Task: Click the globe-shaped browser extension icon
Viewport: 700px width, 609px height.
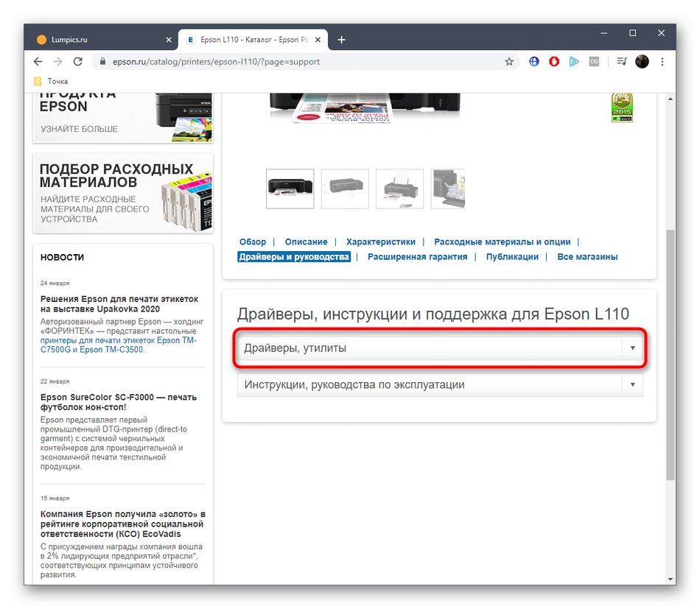Action: (x=533, y=62)
